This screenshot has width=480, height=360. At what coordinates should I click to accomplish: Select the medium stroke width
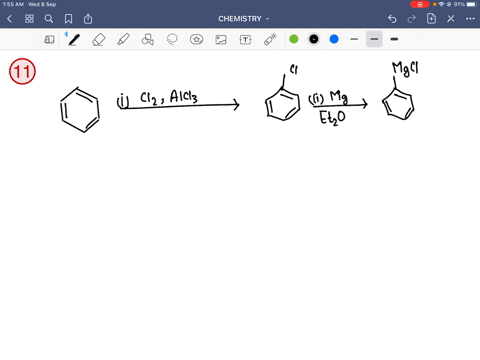[x=374, y=39]
